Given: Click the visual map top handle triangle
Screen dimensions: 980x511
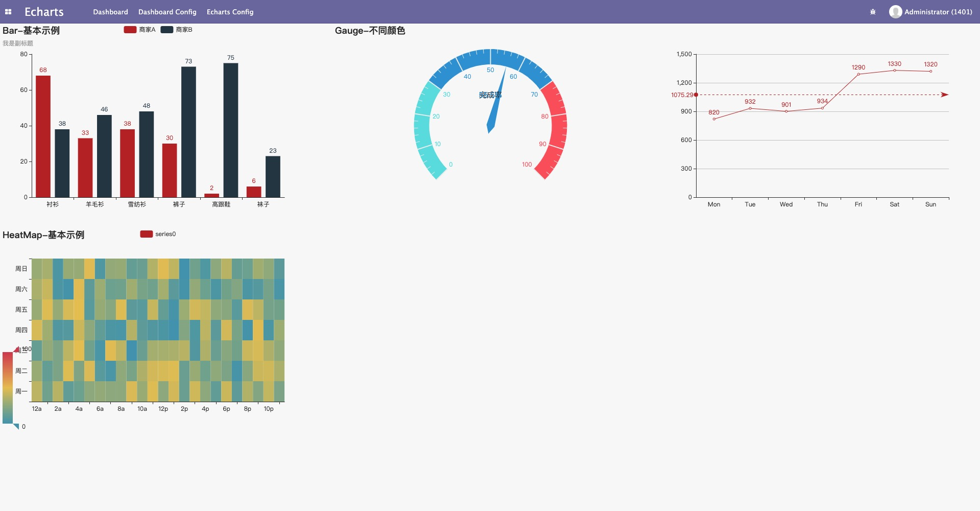Looking at the screenshot, I should [16, 350].
